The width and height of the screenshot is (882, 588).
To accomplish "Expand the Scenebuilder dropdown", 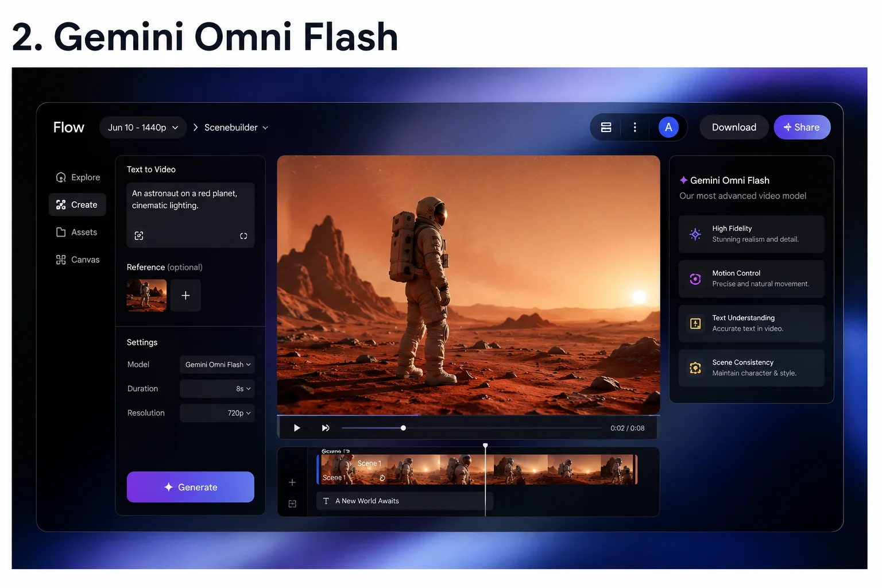I will tap(236, 127).
